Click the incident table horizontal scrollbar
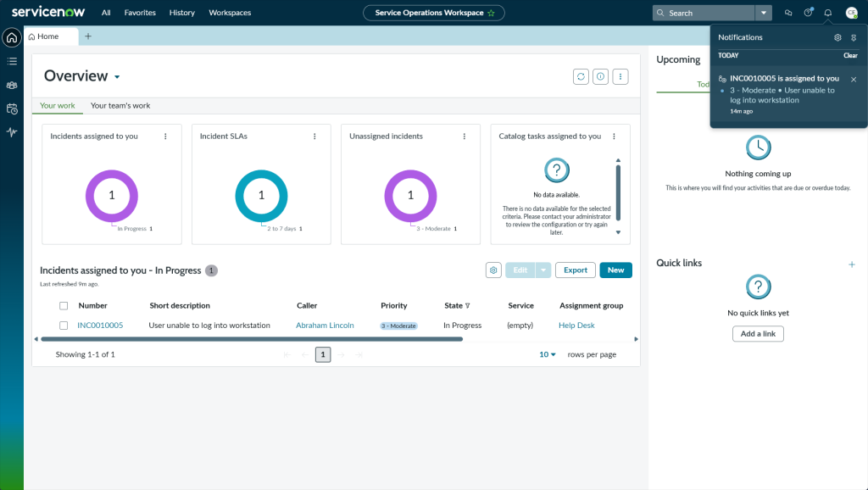868x490 pixels. click(x=254, y=339)
